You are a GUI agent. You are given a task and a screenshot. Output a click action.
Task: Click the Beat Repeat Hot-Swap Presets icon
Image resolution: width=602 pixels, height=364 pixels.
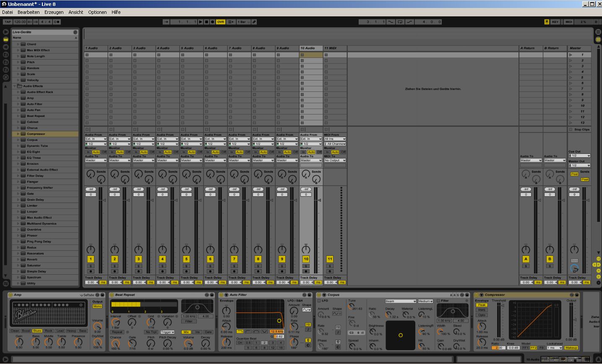(206, 295)
